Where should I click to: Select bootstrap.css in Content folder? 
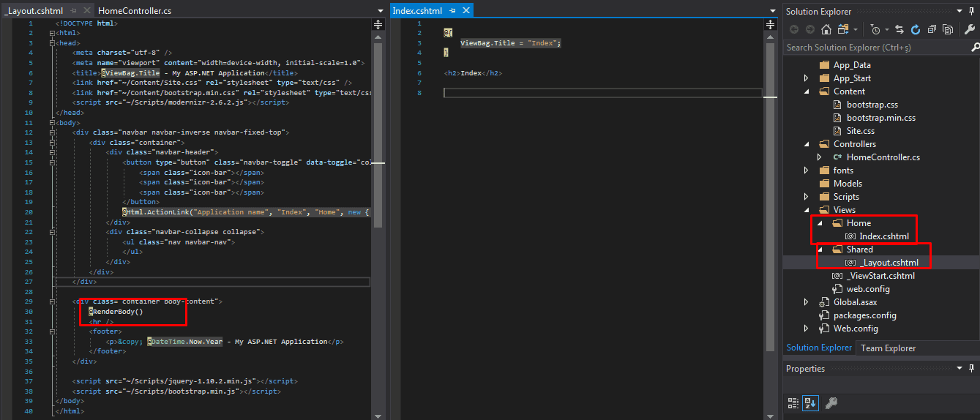pos(872,105)
